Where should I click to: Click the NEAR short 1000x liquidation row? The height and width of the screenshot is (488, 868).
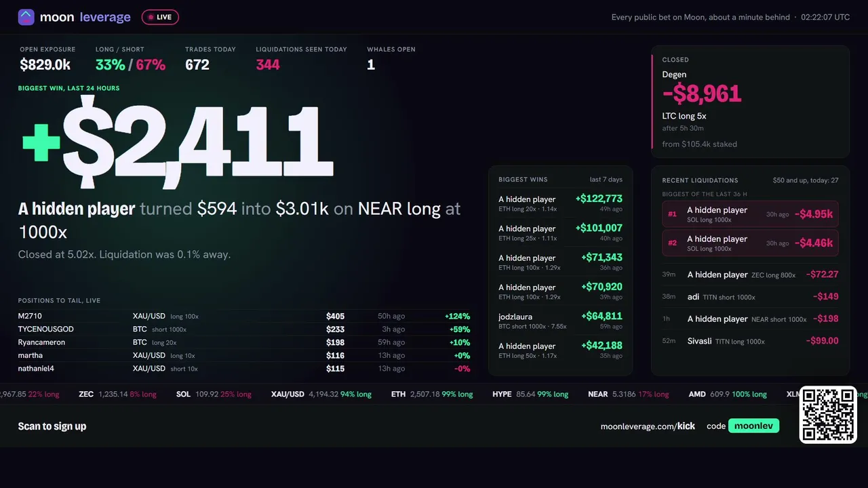(750, 319)
